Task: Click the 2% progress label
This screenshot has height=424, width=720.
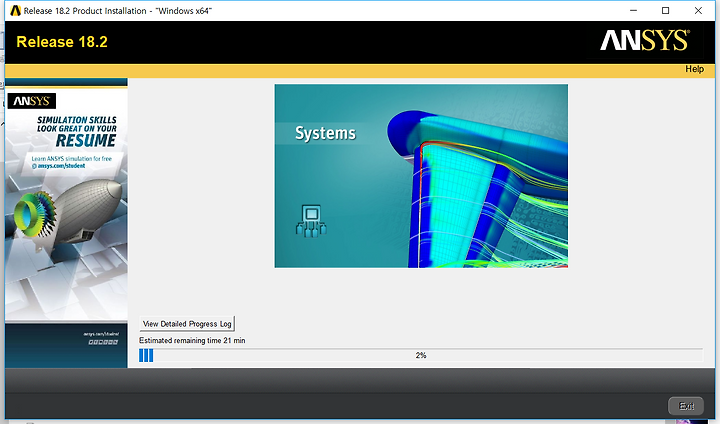Action: pos(421,355)
